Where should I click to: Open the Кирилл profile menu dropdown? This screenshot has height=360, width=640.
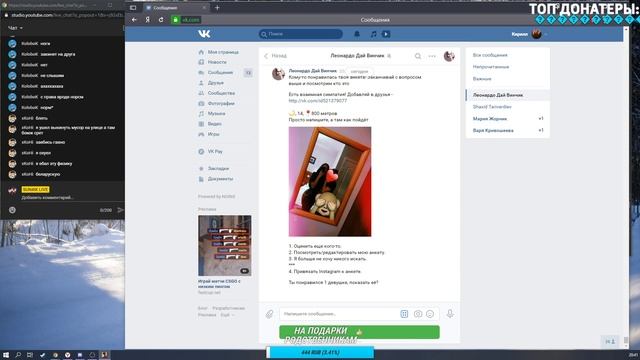pos(529,34)
